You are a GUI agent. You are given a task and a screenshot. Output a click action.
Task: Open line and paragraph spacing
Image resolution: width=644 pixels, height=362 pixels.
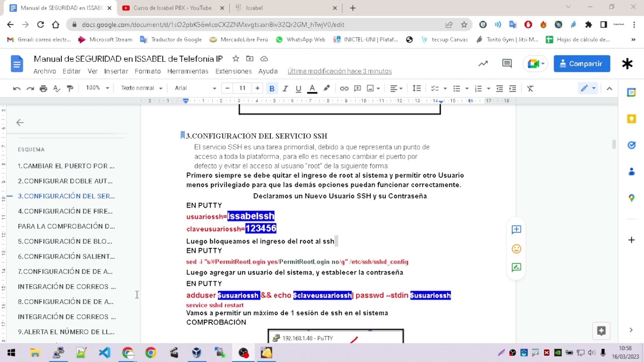417,88
